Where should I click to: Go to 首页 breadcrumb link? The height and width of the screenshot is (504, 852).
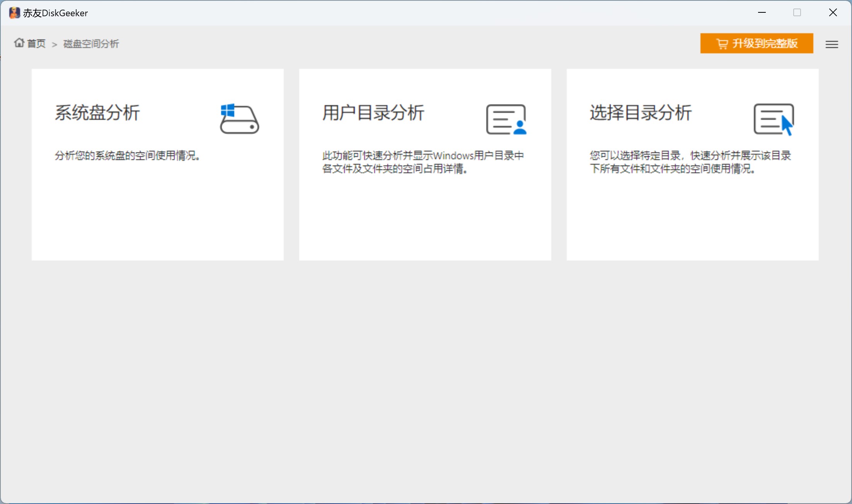pyautogui.click(x=36, y=44)
